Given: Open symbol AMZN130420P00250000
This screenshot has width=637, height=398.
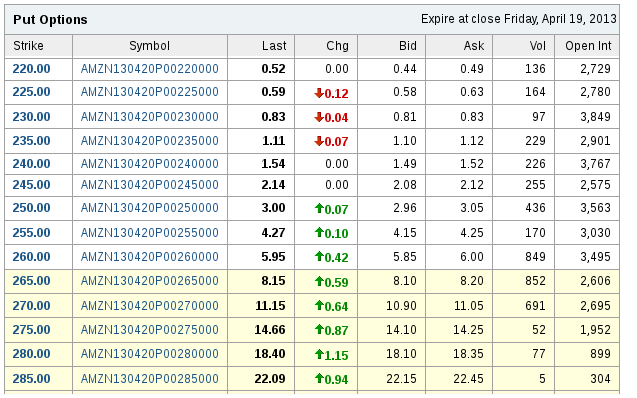Looking at the screenshot, I should pos(150,208).
